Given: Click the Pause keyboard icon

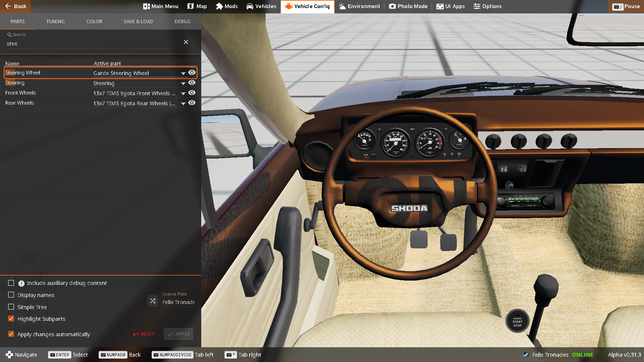Looking at the screenshot, I should coord(618,7).
